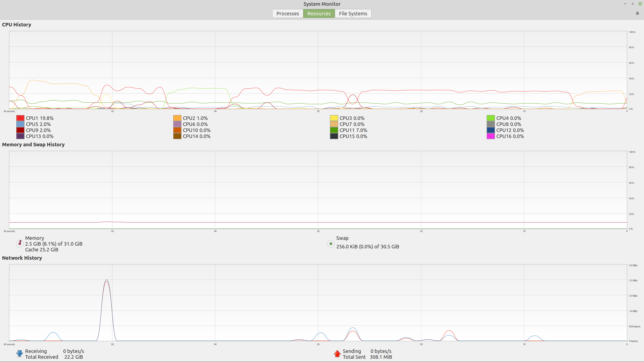Click the CPU13 purple color swatch

(x=20, y=136)
